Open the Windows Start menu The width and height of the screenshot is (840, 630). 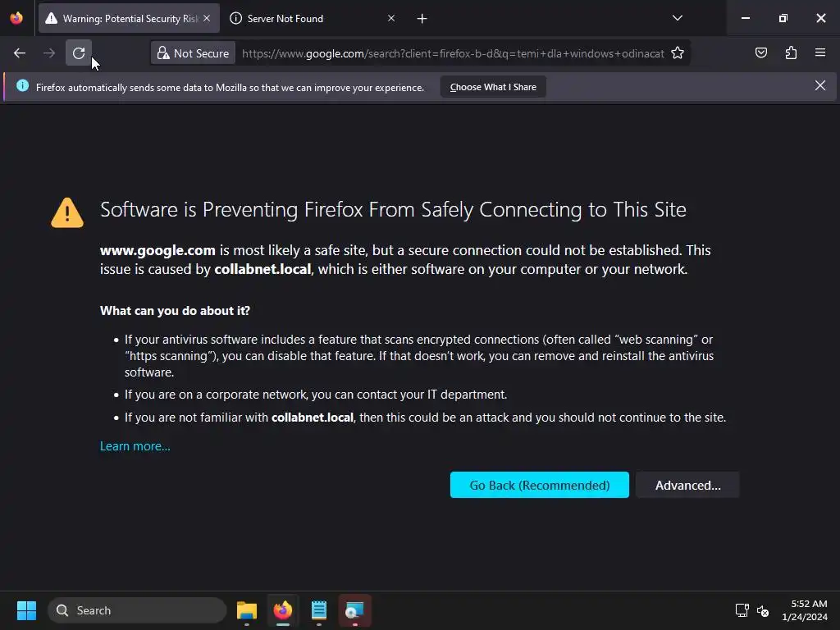click(x=26, y=610)
